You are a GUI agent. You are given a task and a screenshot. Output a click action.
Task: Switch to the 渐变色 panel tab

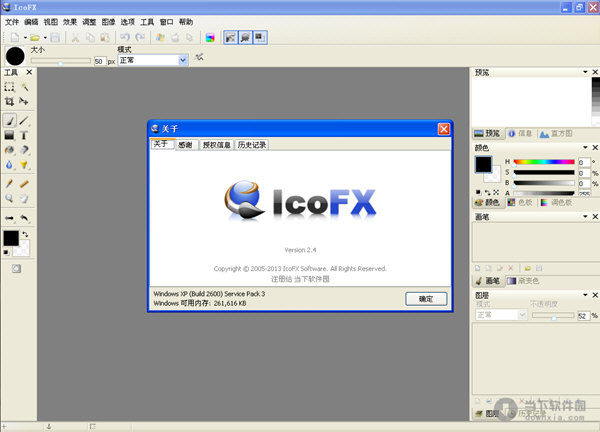coord(523,281)
